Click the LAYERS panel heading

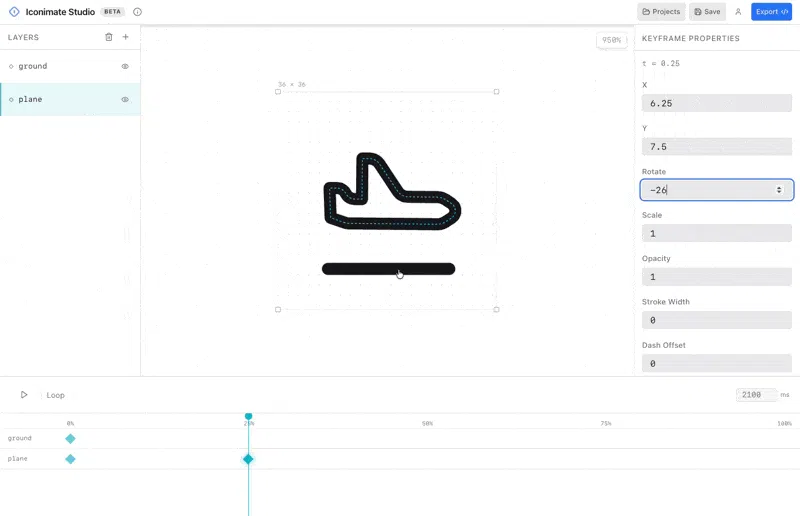pos(23,37)
